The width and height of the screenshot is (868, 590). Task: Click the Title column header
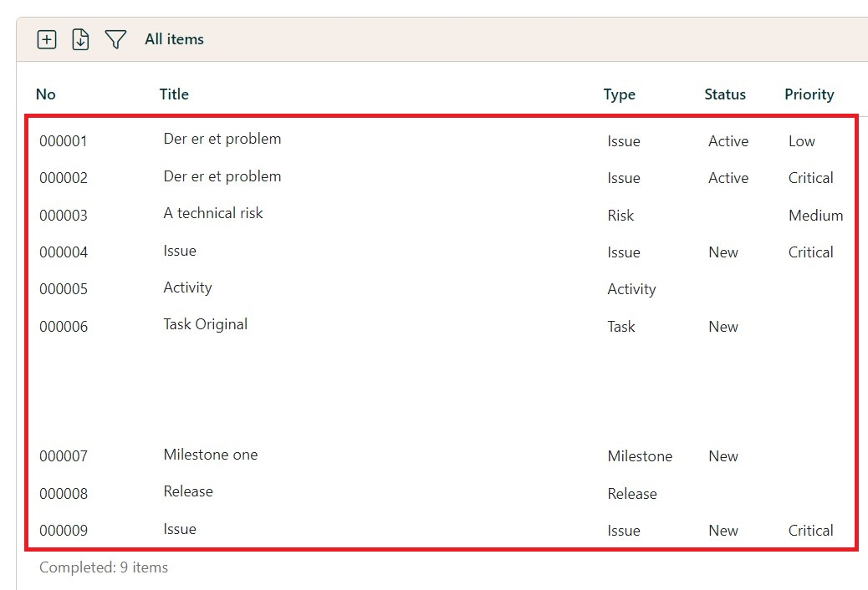pyautogui.click(x=174, y=94)
